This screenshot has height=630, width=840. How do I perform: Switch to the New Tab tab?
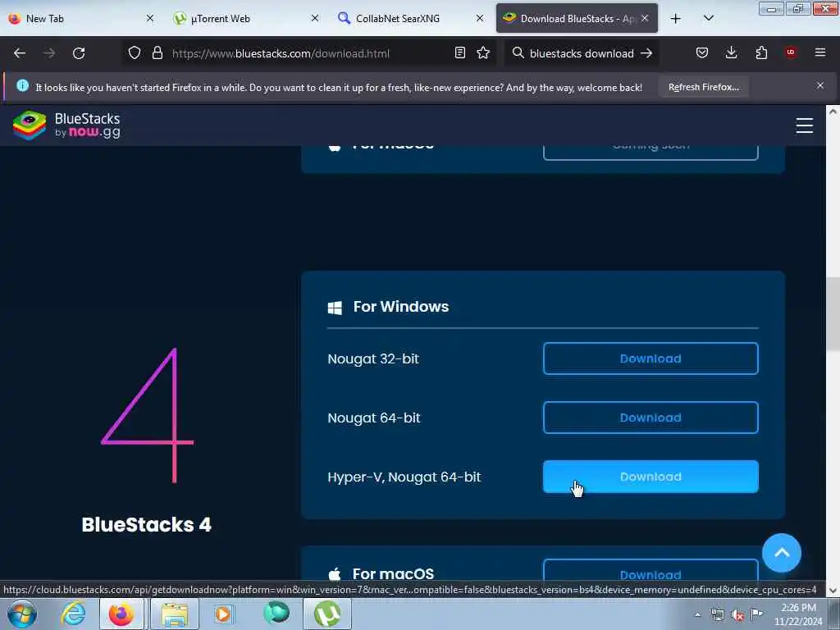pos(80,18)
